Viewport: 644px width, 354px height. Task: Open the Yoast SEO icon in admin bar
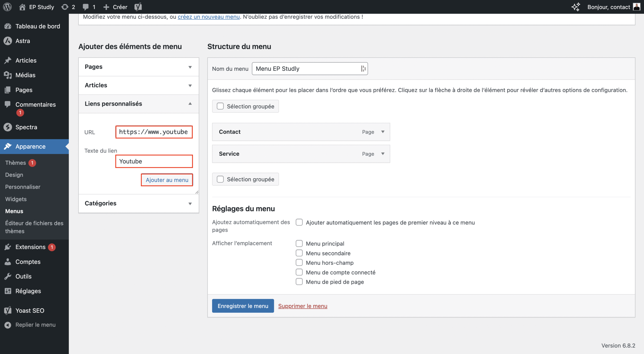[138, 7]
